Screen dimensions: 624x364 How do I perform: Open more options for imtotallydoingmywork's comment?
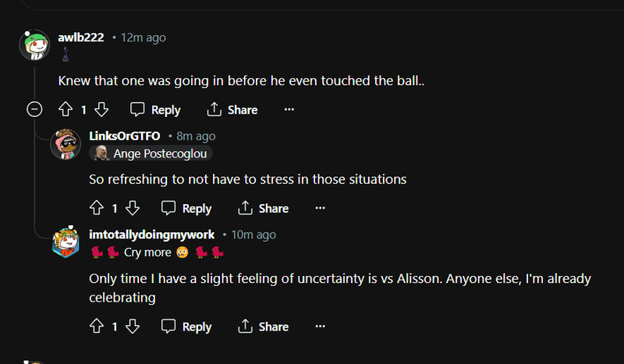coord(320,327)
